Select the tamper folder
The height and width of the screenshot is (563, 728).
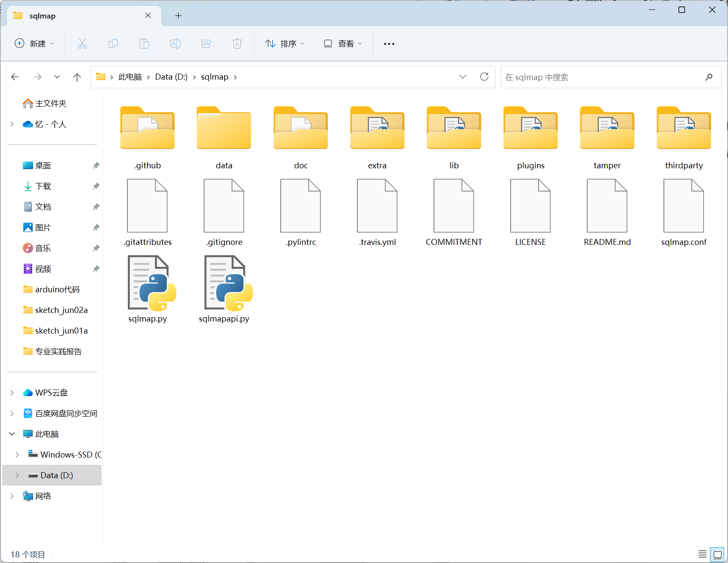(x=607, y=138)
